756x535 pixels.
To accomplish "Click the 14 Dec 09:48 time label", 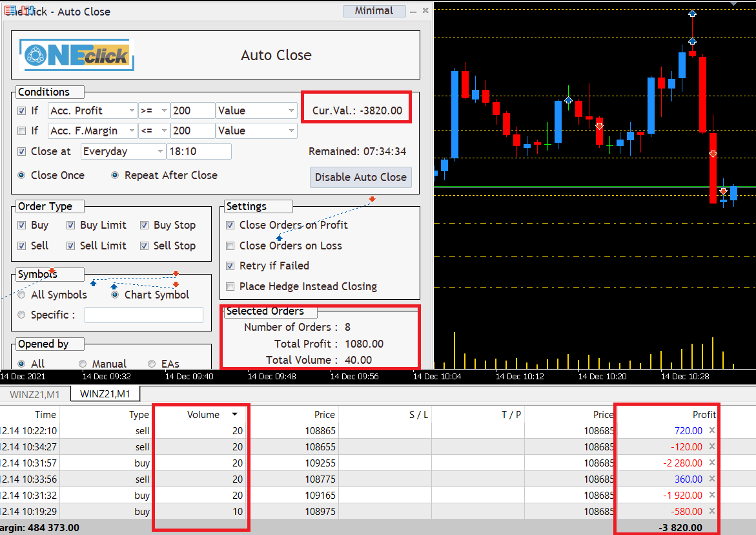I will (x=272, y=376).
